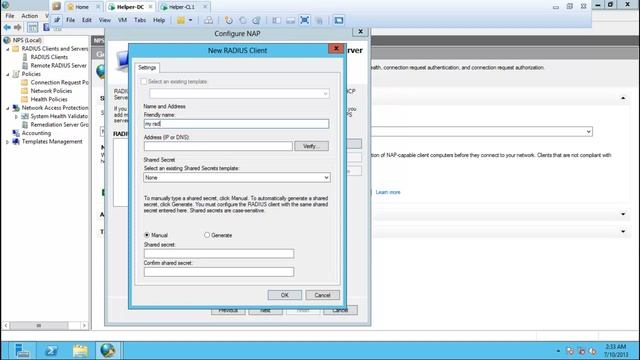Open the power options dropdown arrow
The width and height of the screenshot is (640, 360).
[190, 20]
